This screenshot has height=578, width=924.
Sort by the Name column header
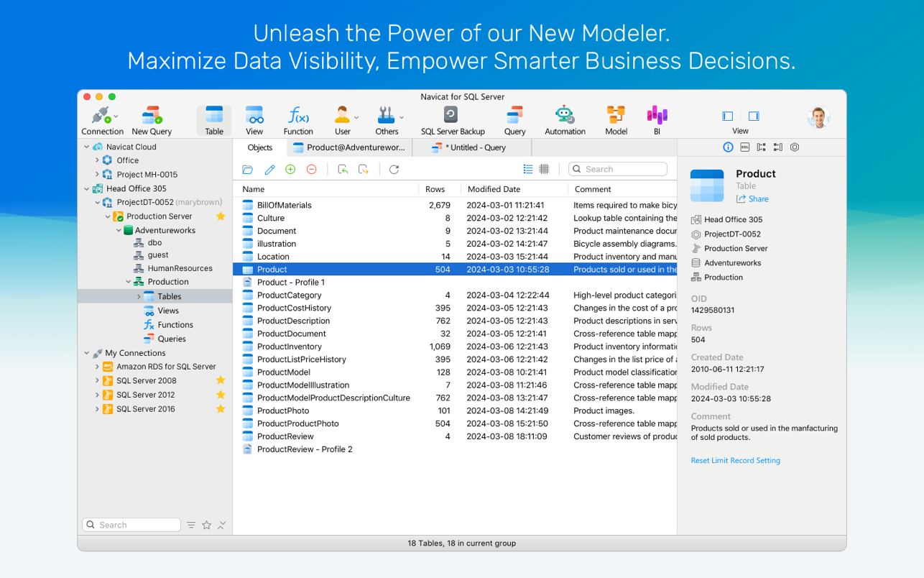coord(326,189)
